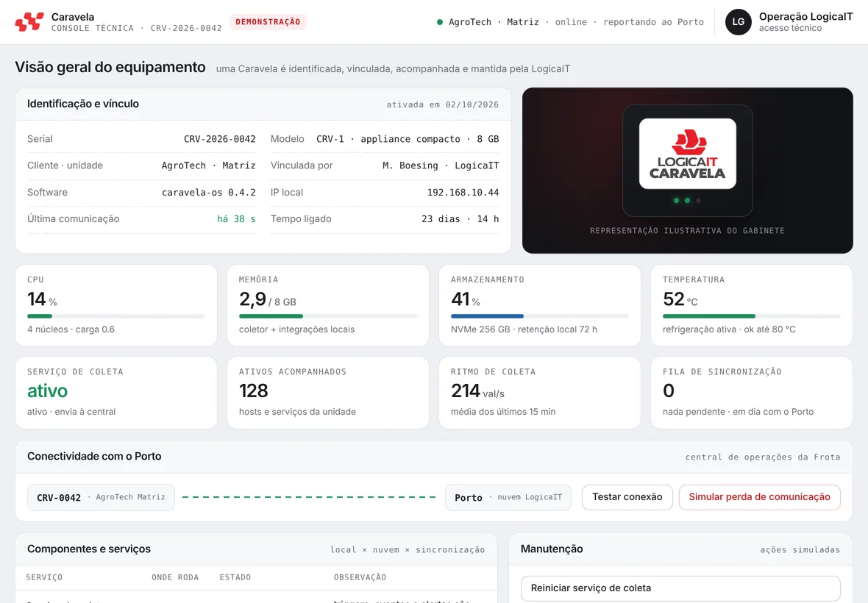Click the software value caravela-os 0.4.2
Image resolution: width=868 pixels, height=603 pixels.
[x=209, y=193]
